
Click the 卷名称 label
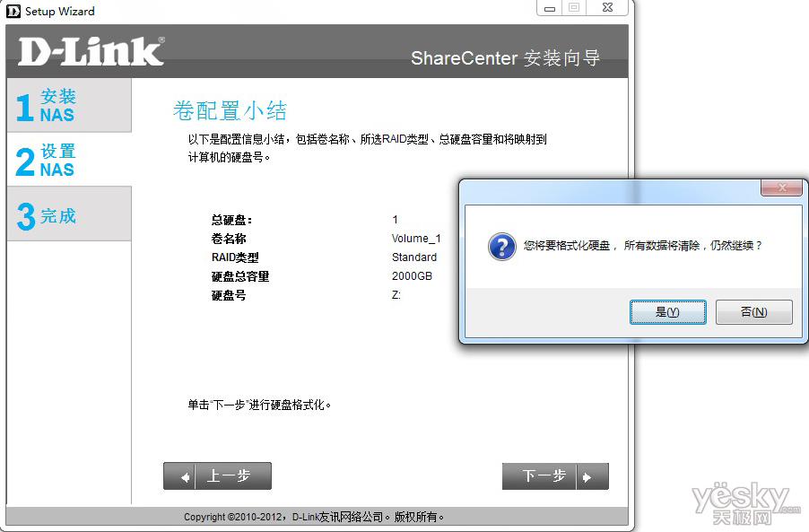point(229,239)
